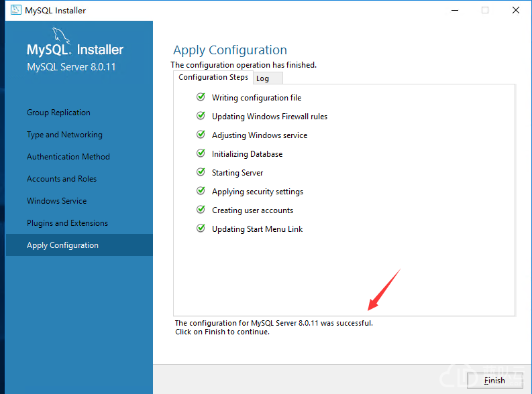Open Plugins and Extensions step

[67, 223]
